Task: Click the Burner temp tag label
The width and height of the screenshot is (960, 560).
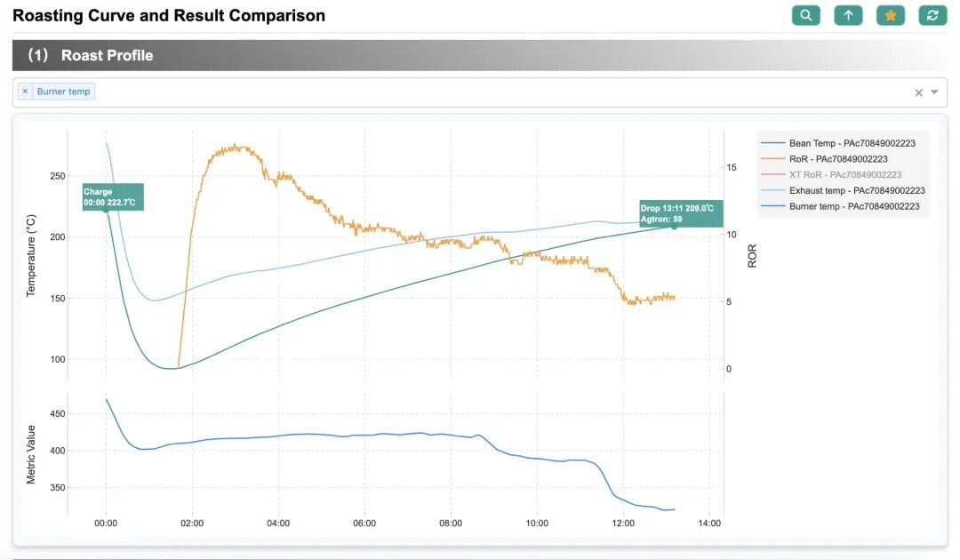Action: coord(64,92)
